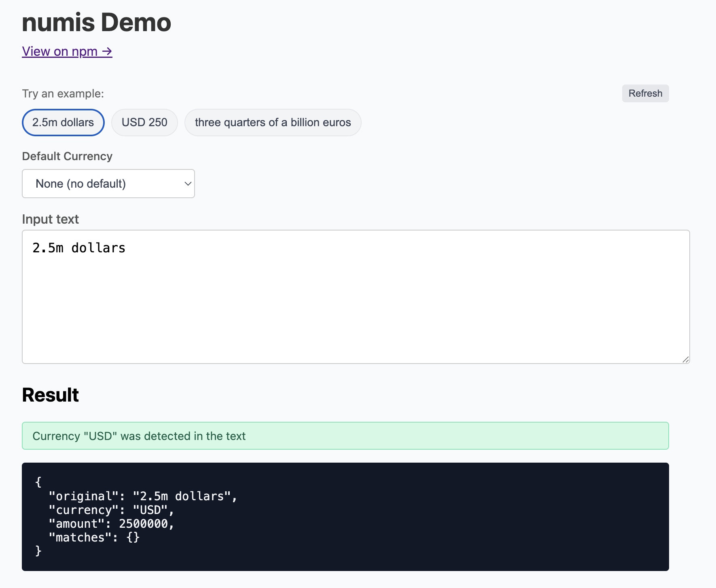Click the 'amount' value in the JSON output
716x588 pixels.
tap(144, 524)
